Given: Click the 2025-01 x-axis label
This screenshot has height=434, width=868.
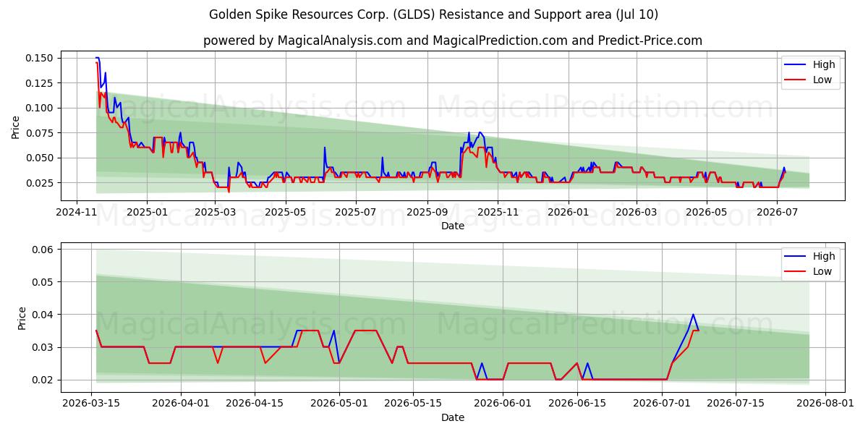Looking at the screenshot, I should 147,212.
